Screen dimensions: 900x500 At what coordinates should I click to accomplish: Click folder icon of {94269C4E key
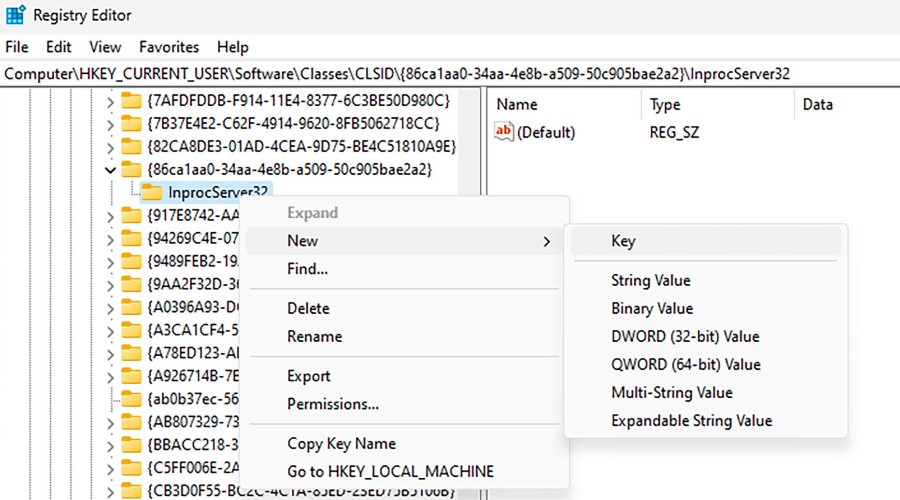point(131,238)
